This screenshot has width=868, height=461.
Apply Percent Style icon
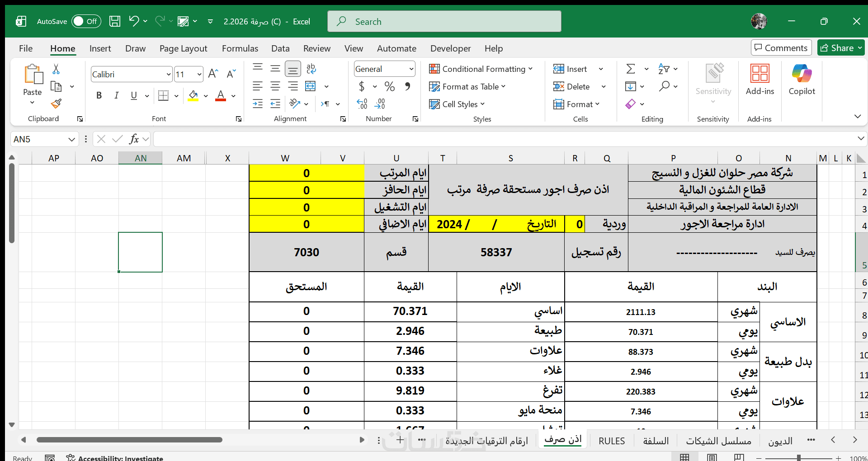click(390, 86)
